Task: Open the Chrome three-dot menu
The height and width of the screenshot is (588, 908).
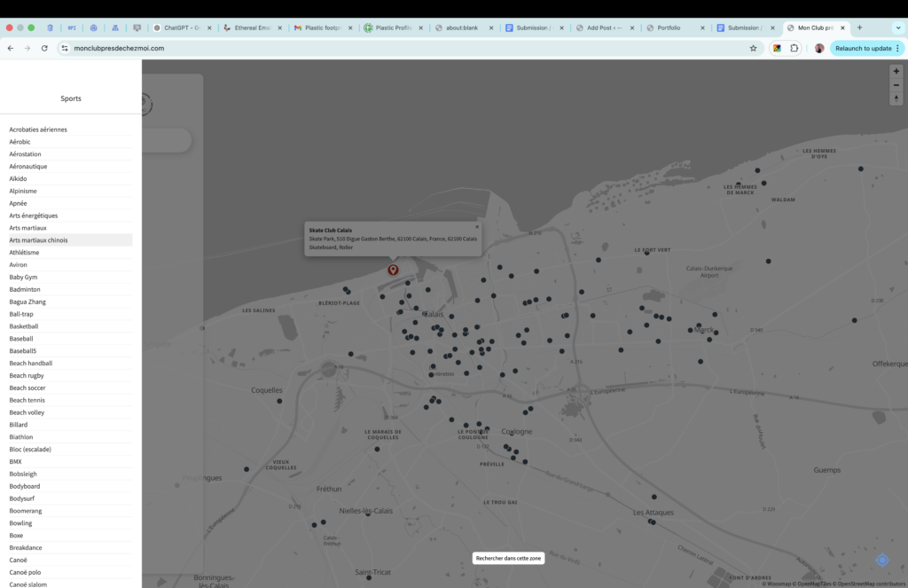Action: coord(898,48)
